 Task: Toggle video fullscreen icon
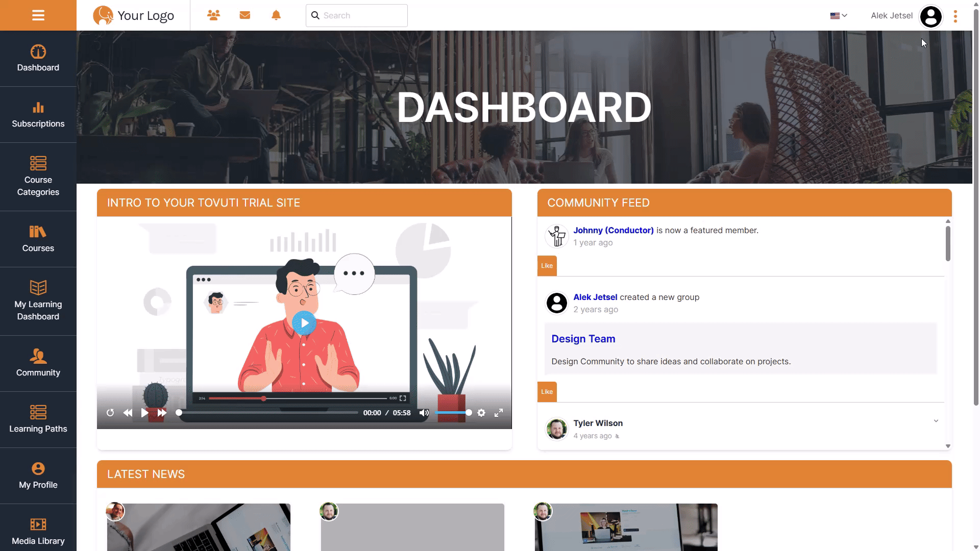(499, 413)
